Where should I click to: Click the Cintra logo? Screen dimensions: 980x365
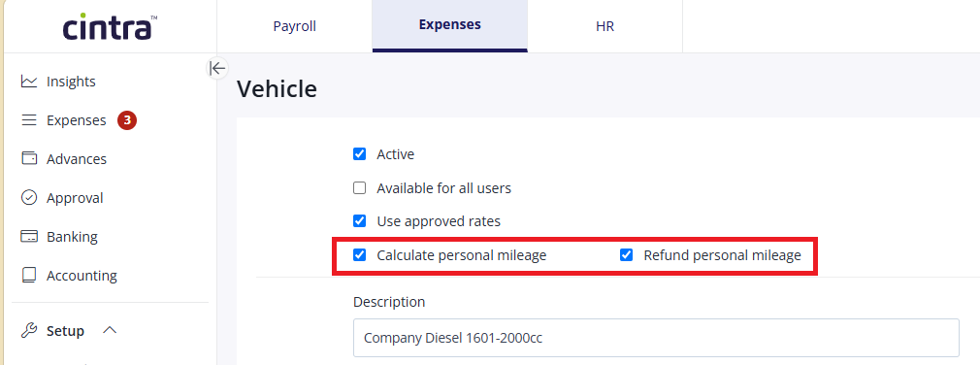pyautogui.click(x=110, y=26)
